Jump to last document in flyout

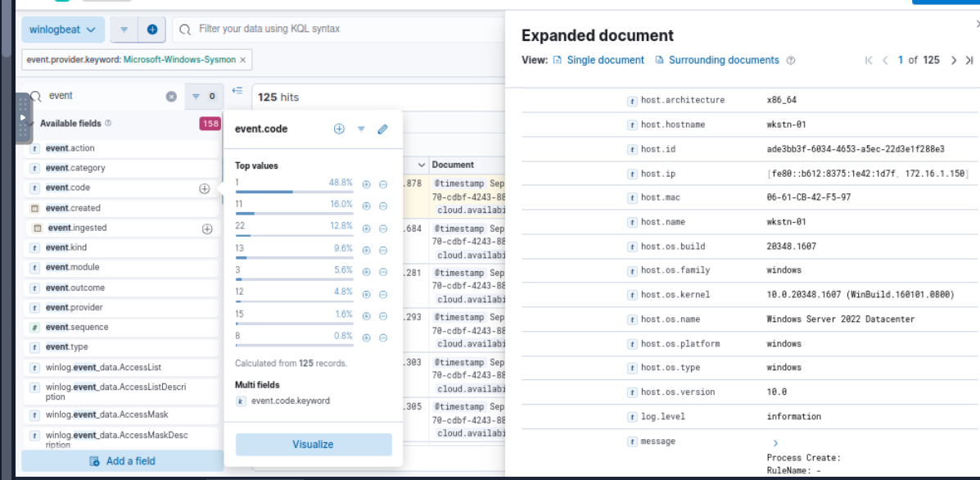[x=969, y=60]
